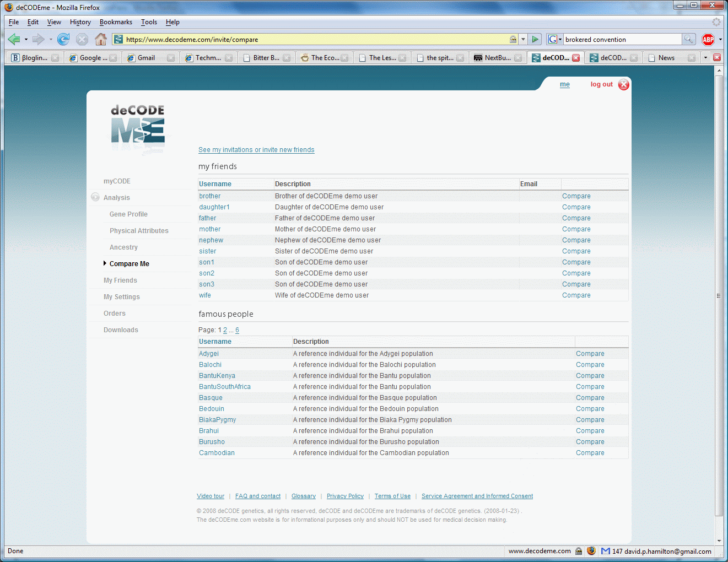The height and width of the screenshot is (562, 728).
Task: Click the deCODEme logo
Action: (138, 128)
